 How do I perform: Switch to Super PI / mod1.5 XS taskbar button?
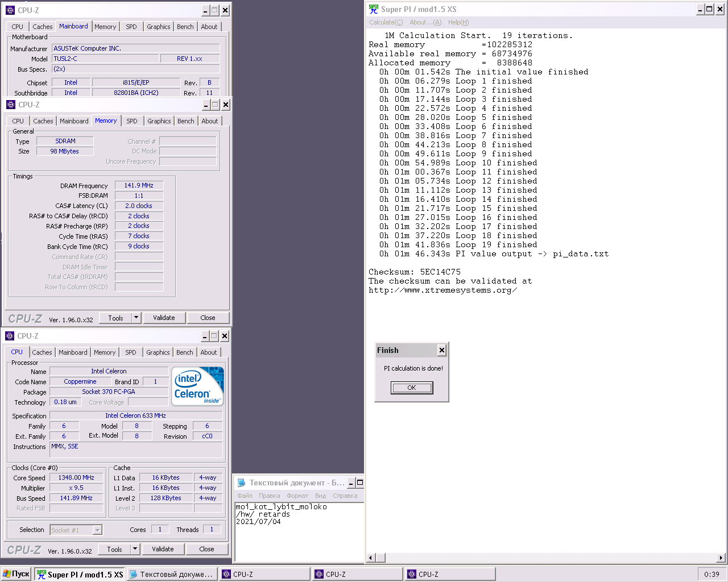(80, 574)
